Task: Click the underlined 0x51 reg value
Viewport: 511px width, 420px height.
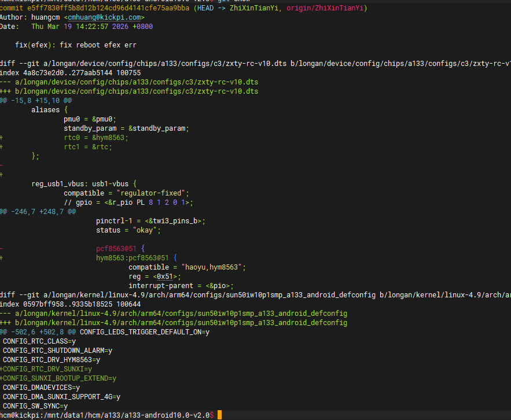Action: pos(168,276)
